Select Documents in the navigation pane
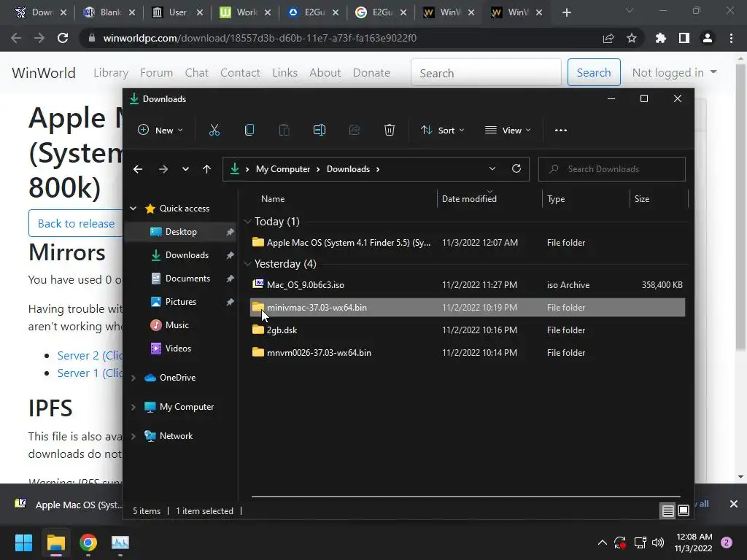The height and width of the screenshot is (560, 747). tap(187, 278)
